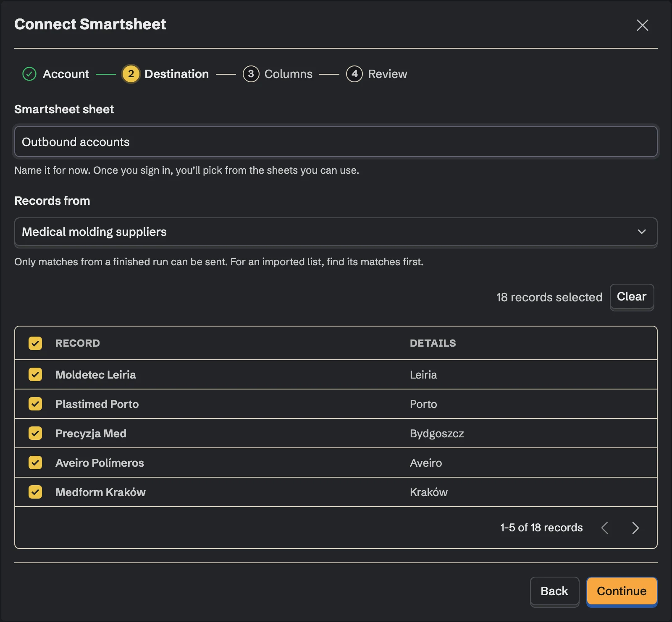Open the Account step label
The width and height of the screenshot is (672, 622).
coord(66,74)
